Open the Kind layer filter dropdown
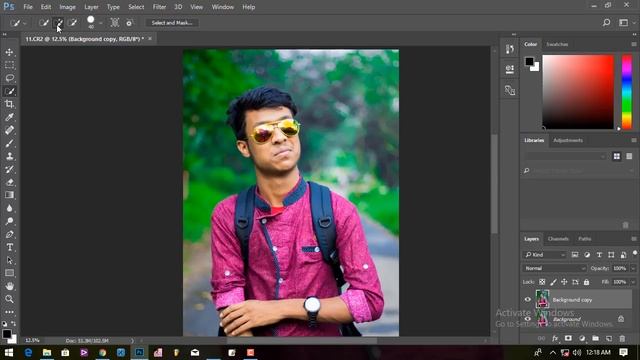The width and height of the screenshot is (640, 360). tap(544, 255)
